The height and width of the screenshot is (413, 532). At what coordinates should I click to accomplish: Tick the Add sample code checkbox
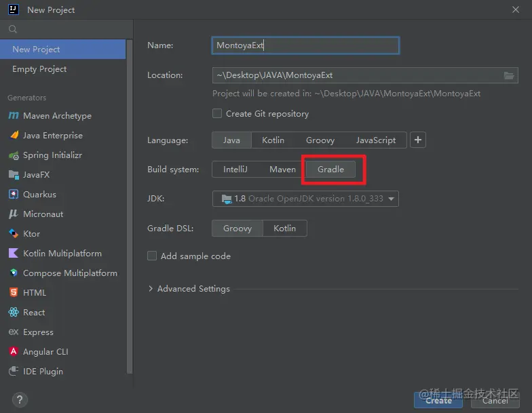coord(152,256)
